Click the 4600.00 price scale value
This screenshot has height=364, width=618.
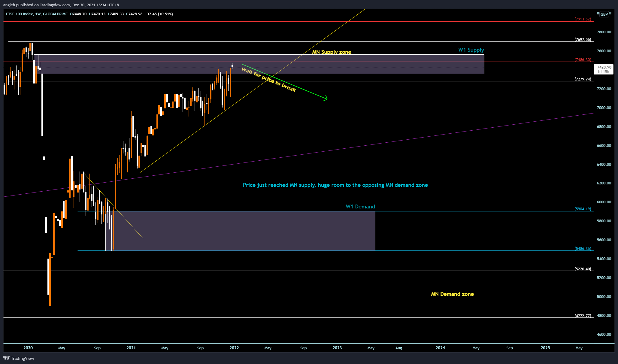(604, 335)
